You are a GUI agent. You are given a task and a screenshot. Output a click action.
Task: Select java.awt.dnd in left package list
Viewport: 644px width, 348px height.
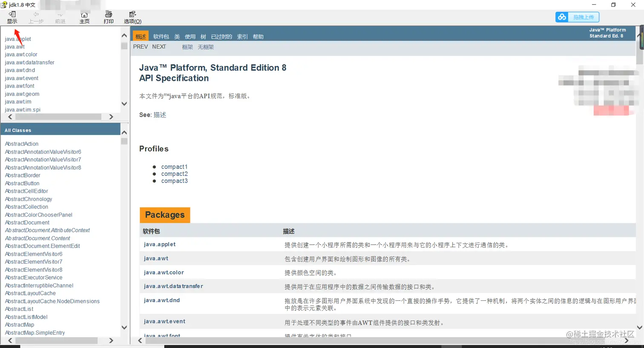click(20, 70)
